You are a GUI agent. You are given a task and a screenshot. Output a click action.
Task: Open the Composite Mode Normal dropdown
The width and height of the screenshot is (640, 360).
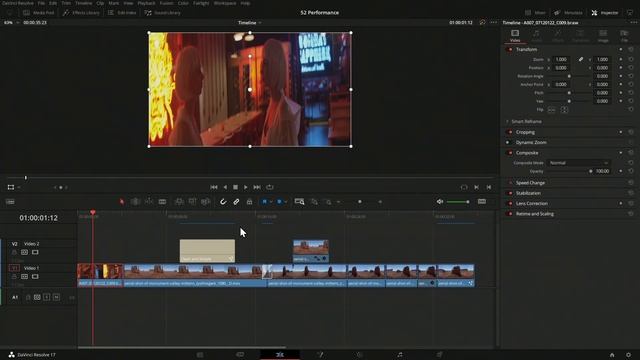point(578,163)
